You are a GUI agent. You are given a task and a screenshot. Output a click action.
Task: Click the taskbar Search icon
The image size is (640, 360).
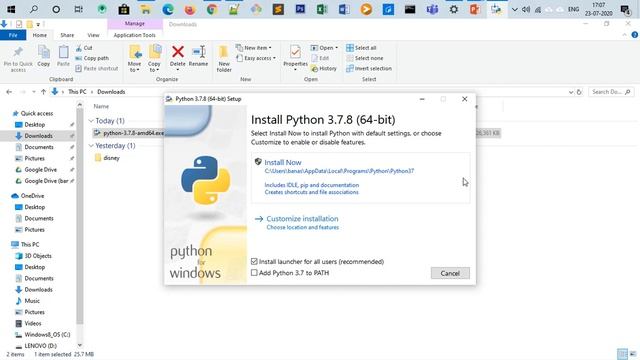point(34,9)
